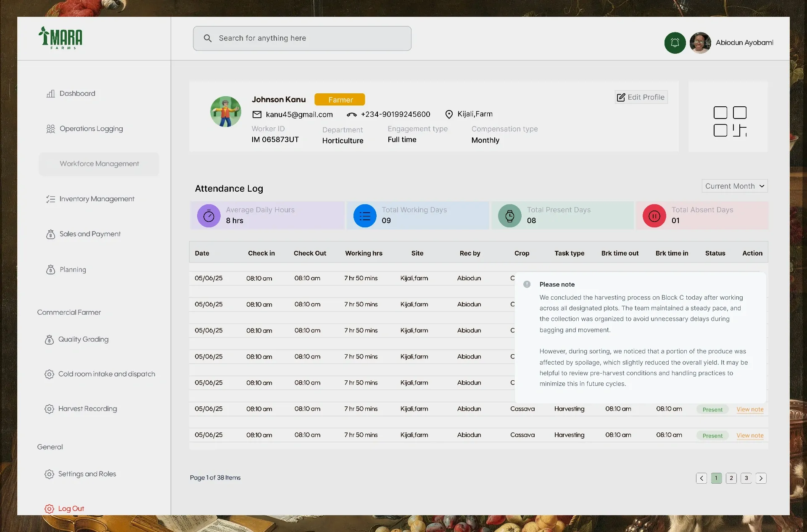The image size is (807, 532).
Task: Click the location pin icon by Kijali,Farm
Action: click(x=449, y=114)
